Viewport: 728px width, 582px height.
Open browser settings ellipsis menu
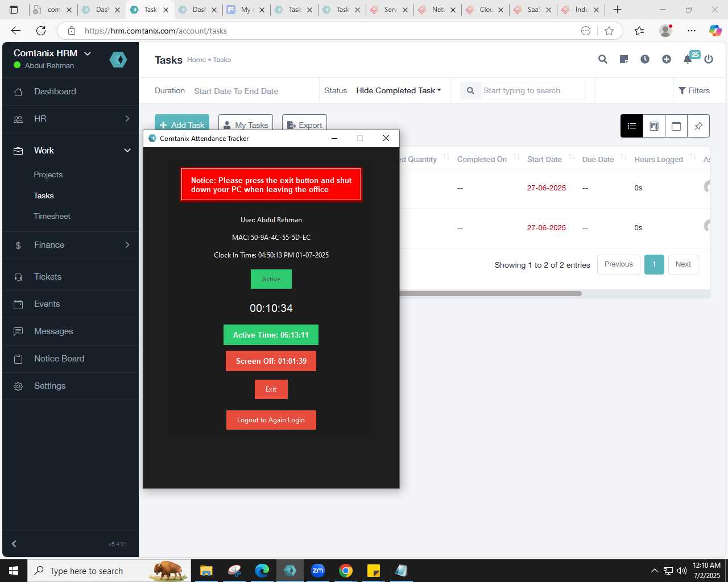click(691, 31)
